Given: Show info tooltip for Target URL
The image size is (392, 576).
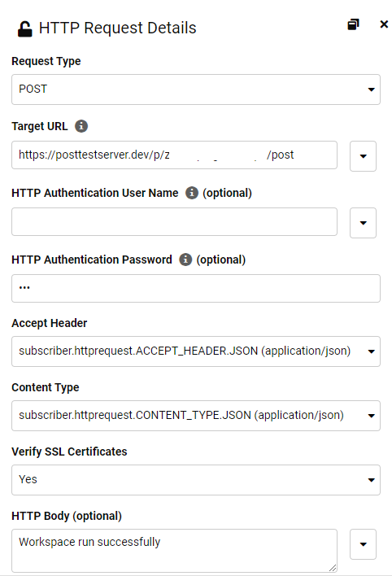Looking at the screenshot, I should 81,126.
